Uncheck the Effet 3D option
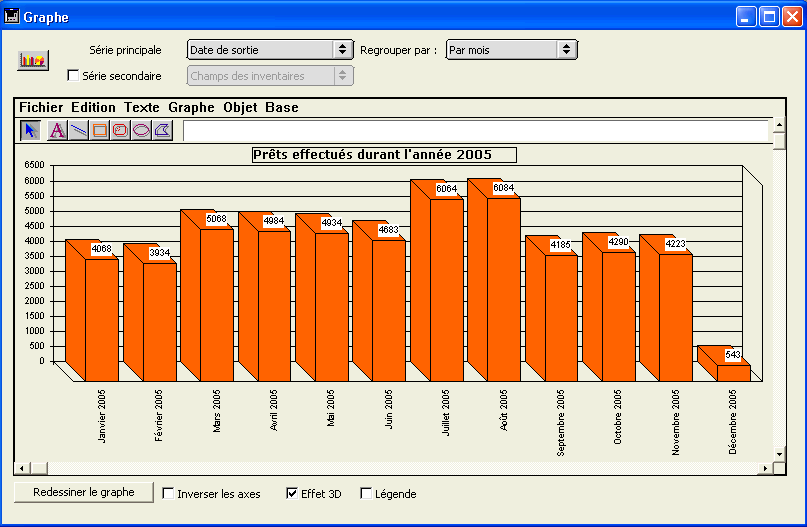 (292, 493)
